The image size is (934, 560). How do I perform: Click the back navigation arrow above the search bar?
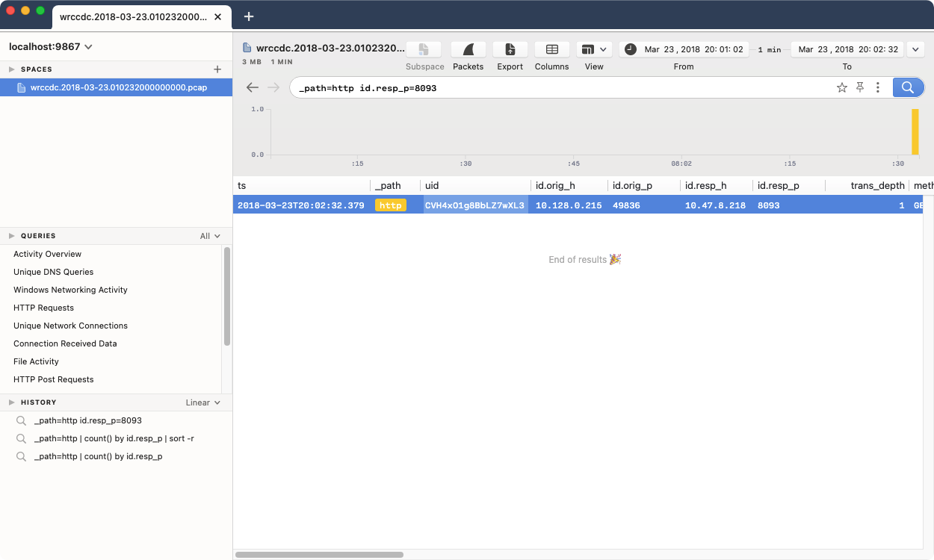[253, 87]
